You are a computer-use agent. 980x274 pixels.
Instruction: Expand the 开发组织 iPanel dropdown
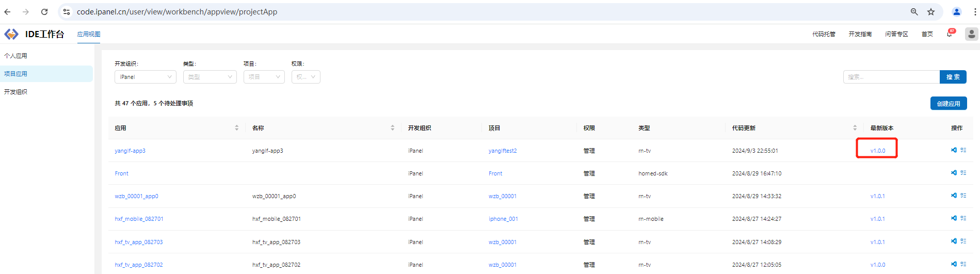(145, 77)
